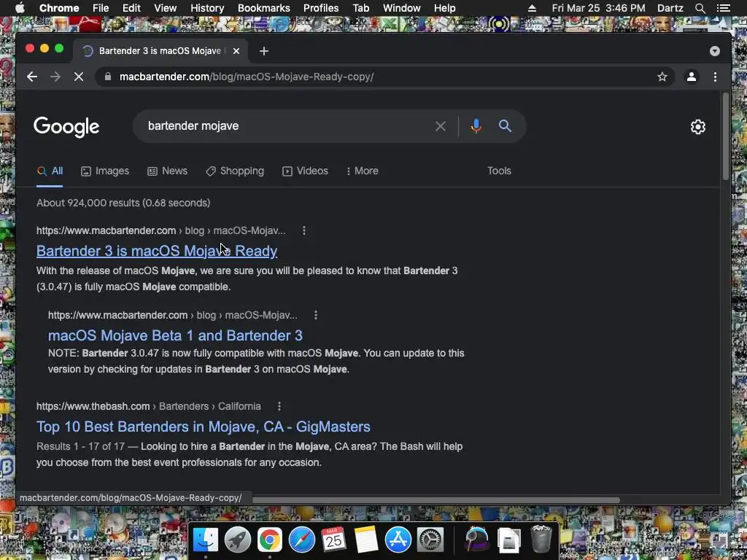Start voice search with microphone icon

(x=476, y=126)
